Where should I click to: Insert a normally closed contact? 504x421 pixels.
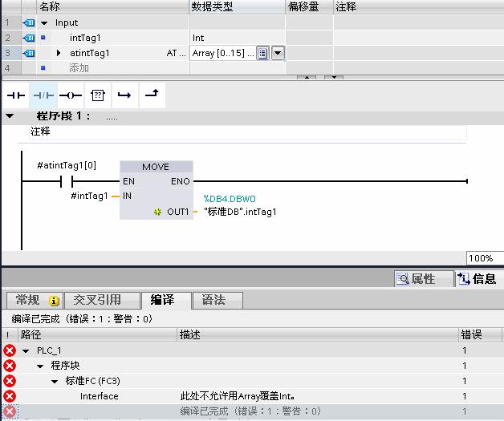pyautogui.click(x=43, y=95)
